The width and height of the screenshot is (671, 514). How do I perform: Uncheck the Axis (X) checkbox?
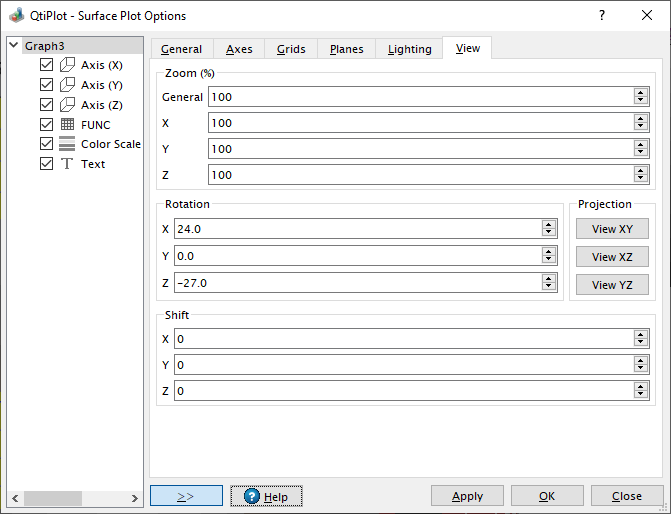46,65
